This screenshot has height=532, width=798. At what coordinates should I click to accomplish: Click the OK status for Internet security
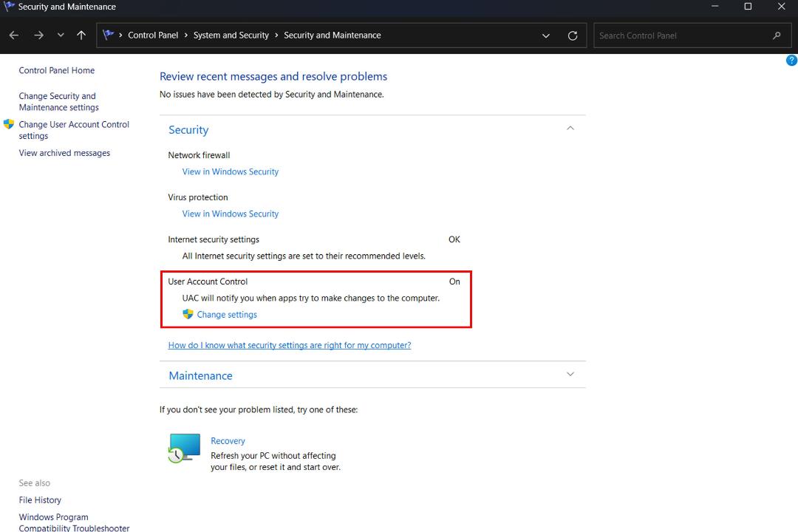(454, 239)
